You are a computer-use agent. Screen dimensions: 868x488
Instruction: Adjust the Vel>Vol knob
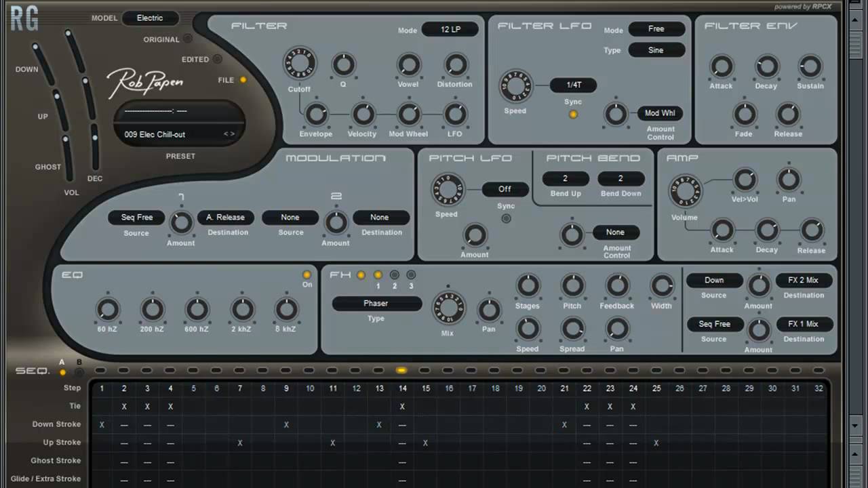click(745, 180)
